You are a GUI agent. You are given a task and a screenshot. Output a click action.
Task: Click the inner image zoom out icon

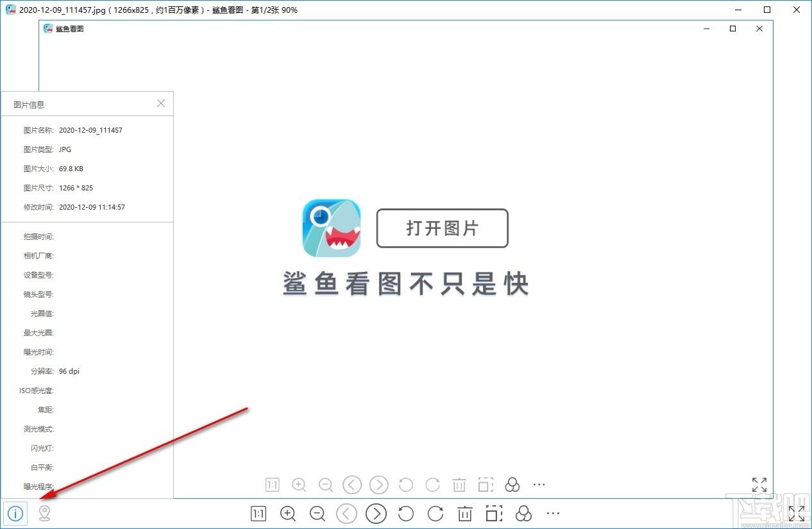[326, 485]
